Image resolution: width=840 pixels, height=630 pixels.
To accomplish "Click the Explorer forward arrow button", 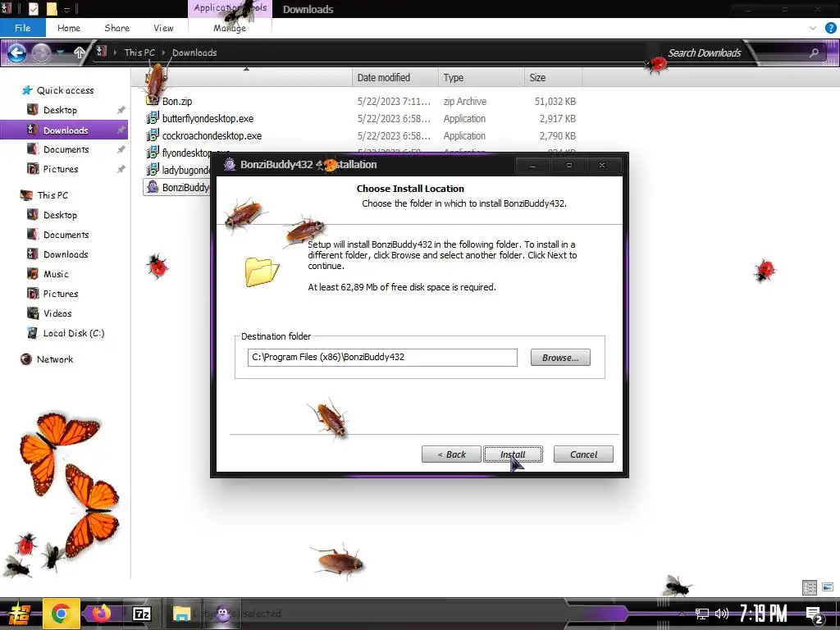I will (41, 52).
